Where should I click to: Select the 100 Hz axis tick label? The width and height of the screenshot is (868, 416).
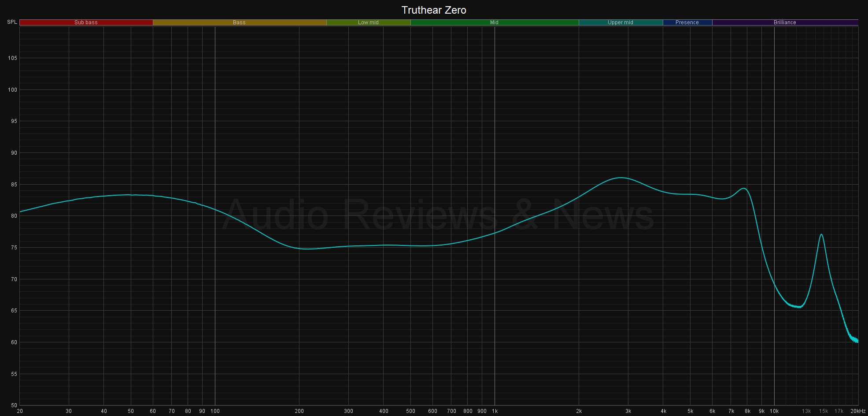pyautogui.click(x=215, y=411)
